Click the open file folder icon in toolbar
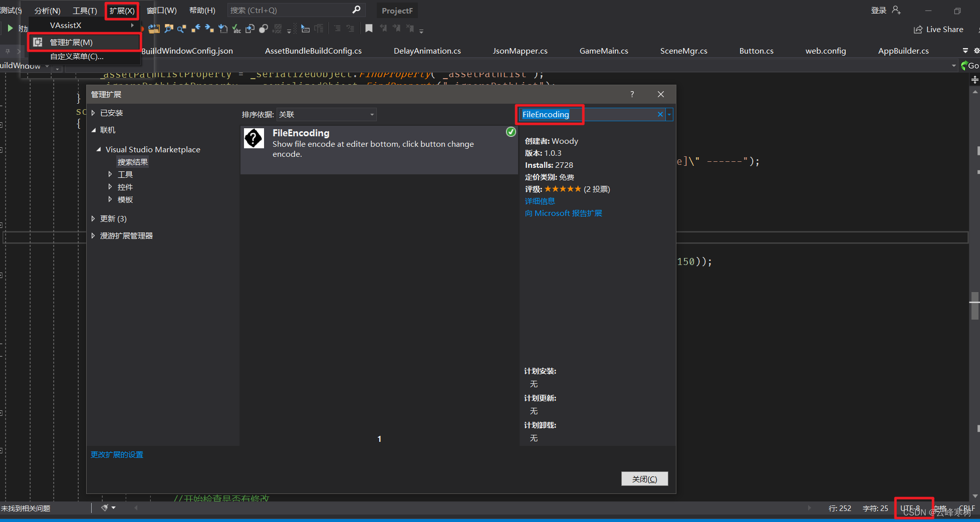 pos(154,29)
